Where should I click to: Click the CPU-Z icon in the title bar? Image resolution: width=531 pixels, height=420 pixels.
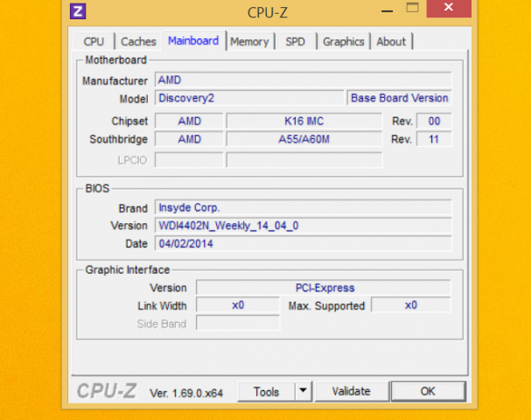tap(78, 11)
